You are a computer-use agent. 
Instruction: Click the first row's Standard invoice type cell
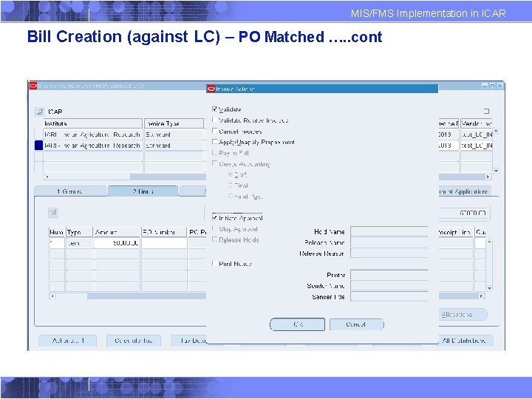coord(174,134)
